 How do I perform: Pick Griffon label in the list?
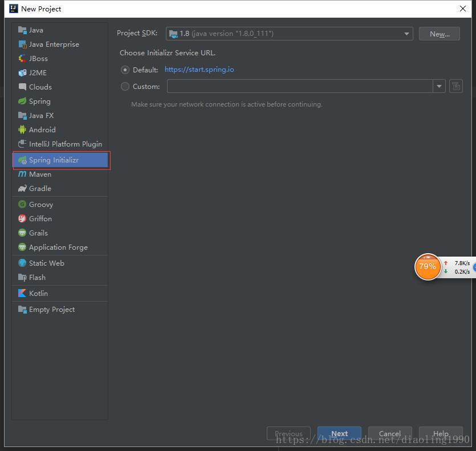(x=40, y=219)
